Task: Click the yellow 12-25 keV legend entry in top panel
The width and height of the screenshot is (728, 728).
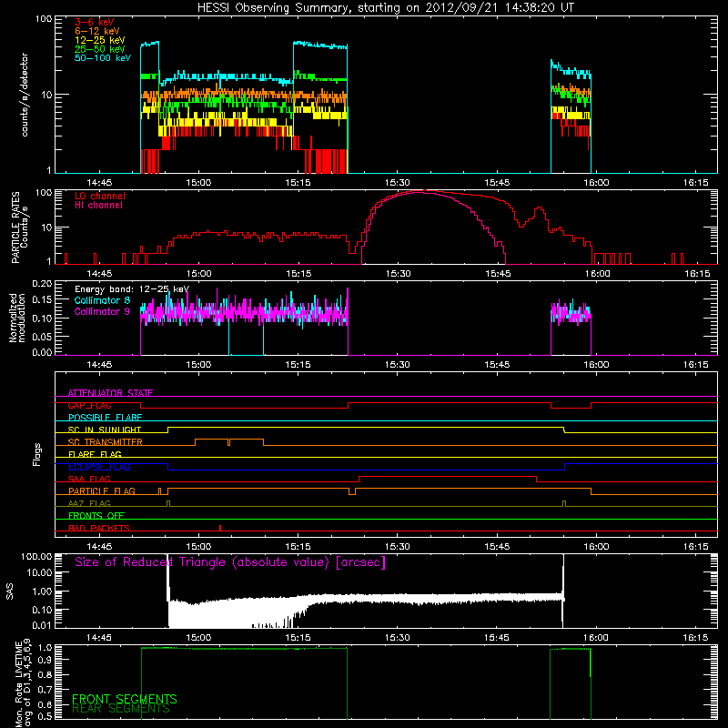Action: click(100, 40)
